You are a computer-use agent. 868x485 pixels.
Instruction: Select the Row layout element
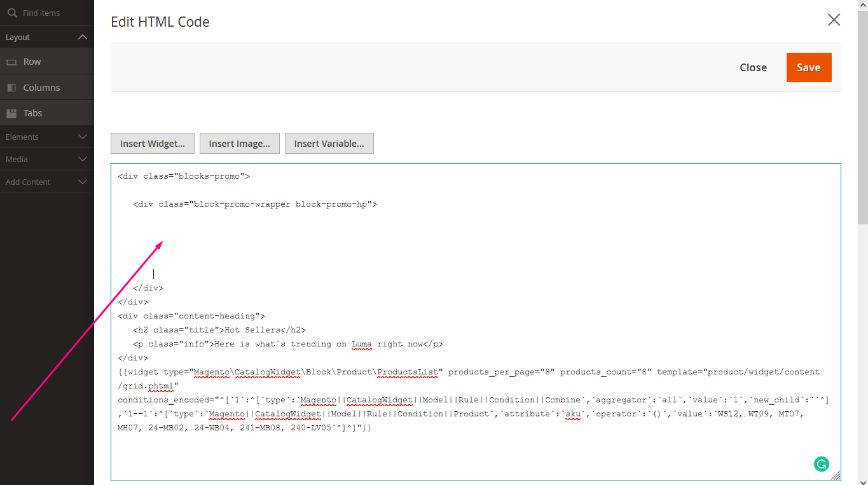point(31,61)
